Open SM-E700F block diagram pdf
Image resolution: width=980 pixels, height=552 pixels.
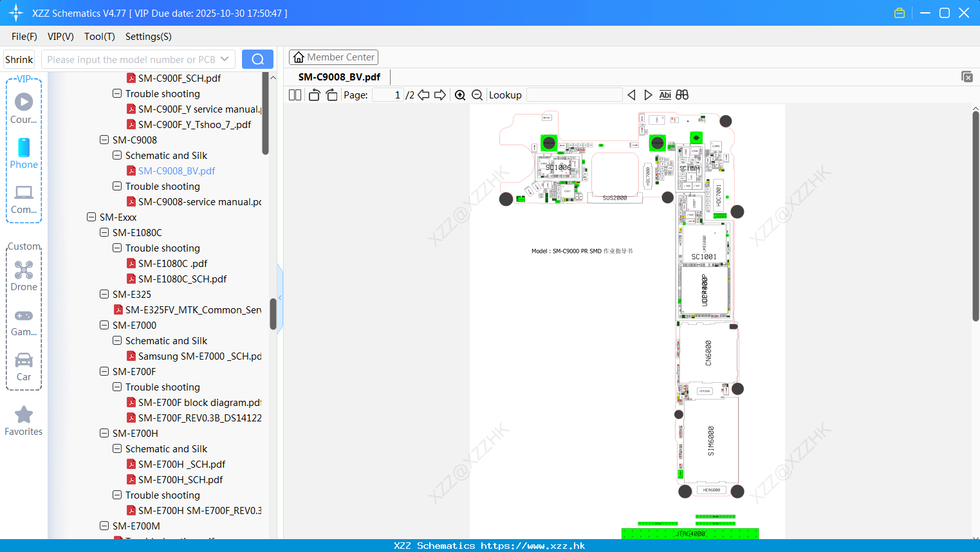point(194,402)
